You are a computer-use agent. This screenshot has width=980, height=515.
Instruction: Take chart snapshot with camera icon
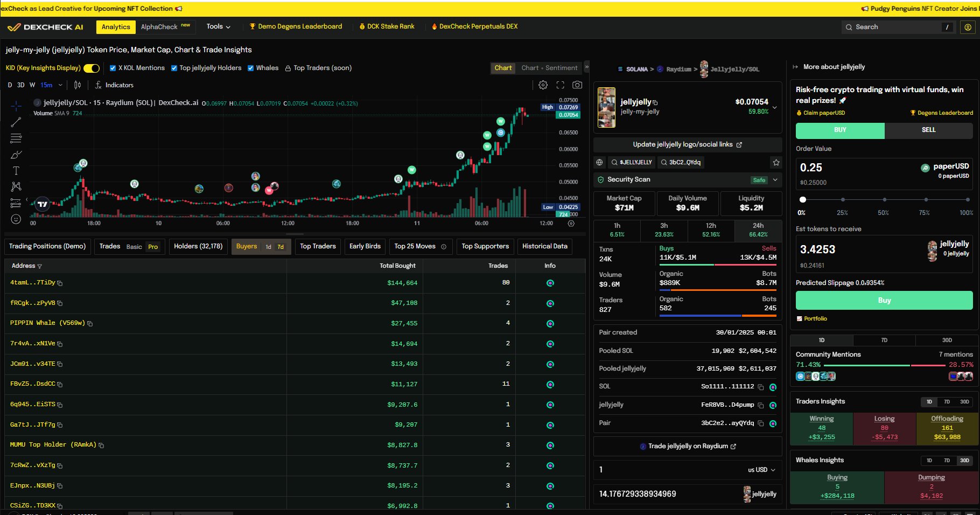coord(577,85)
